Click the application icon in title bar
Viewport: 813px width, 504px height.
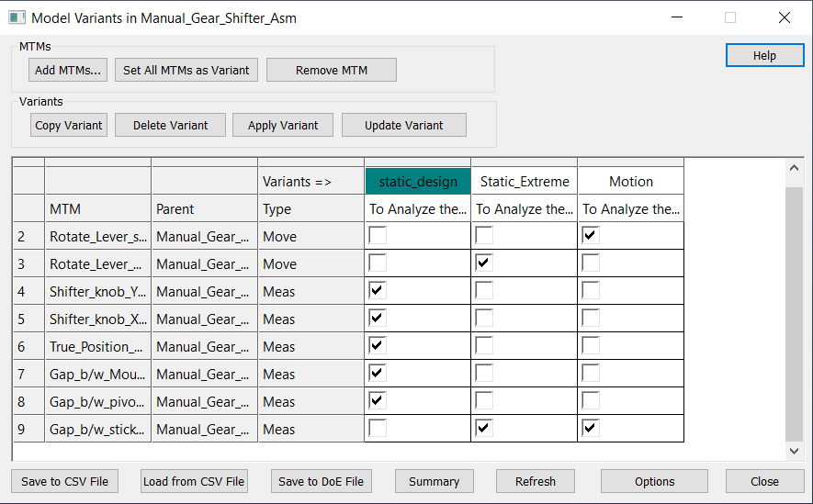(x=17, y=17)
